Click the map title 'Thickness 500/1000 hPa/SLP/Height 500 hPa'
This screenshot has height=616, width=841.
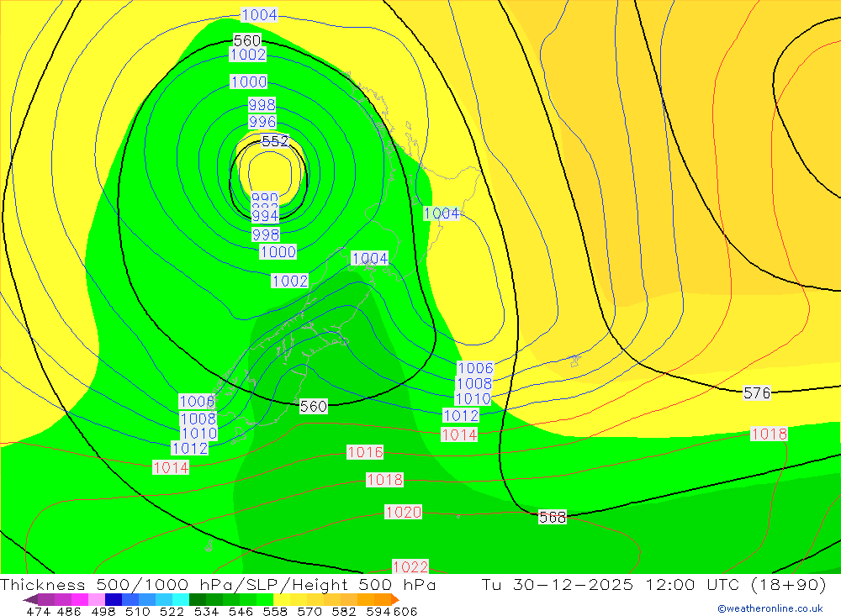point(218,585)
